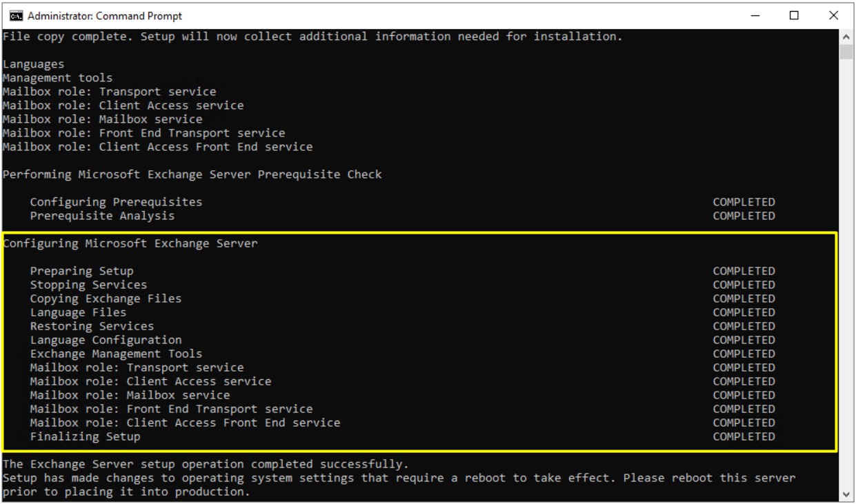Click COMPLETED status for Restoring Services
The width and height of the screenshot is (856, 504).
[744, 326]
